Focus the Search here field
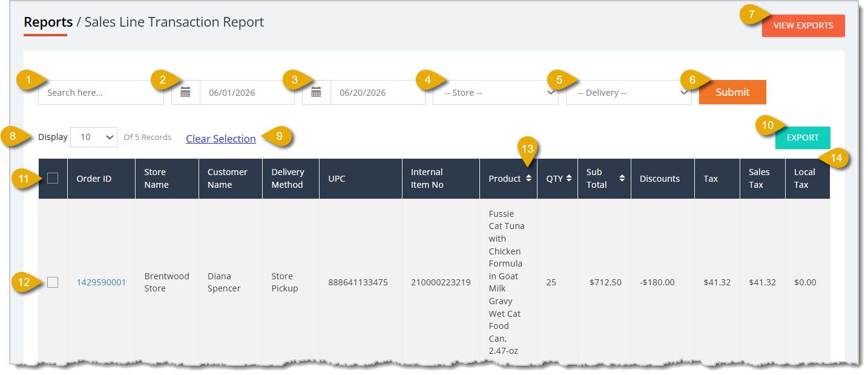Image resolution: width=868 pixels, height=375 pixels. [x=101, y=93]
